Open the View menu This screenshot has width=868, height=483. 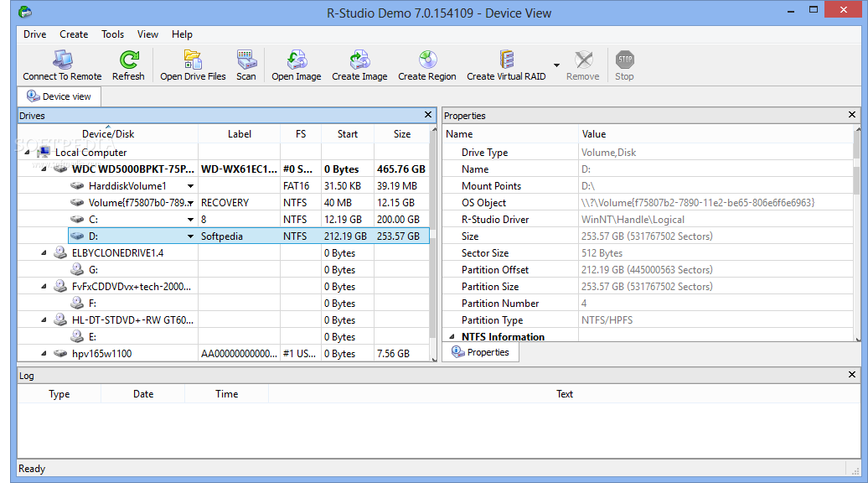(147, 34)
